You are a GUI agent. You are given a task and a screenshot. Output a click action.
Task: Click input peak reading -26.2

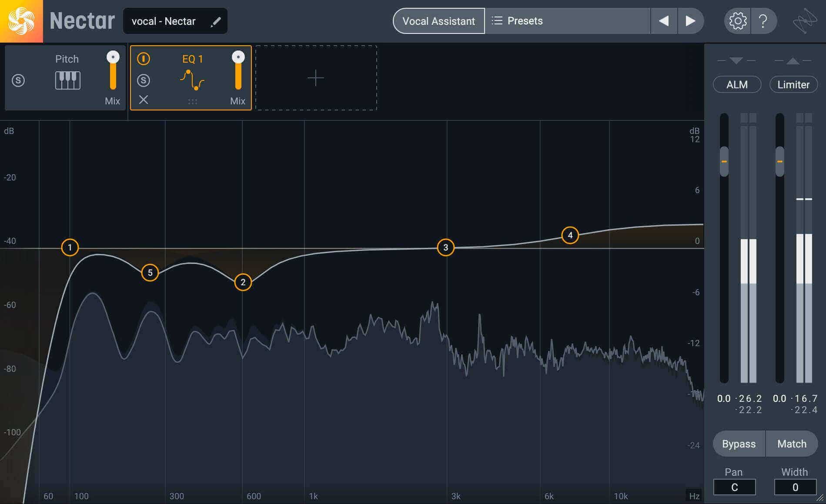pos(749,398)
